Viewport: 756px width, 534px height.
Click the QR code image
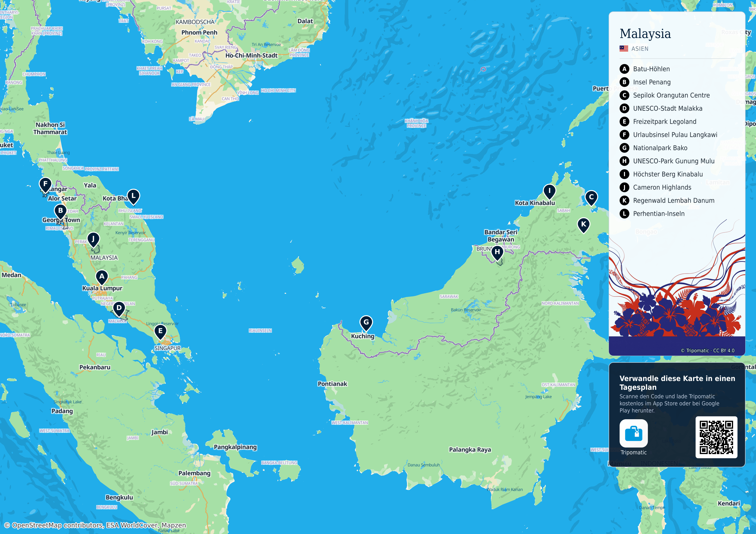pyautogui.click(x=716, y=437)
